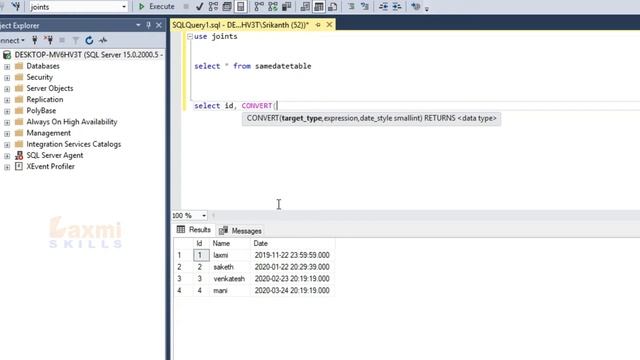Uncomment the selected lines
Screen dimensions: 640x360
364,7
